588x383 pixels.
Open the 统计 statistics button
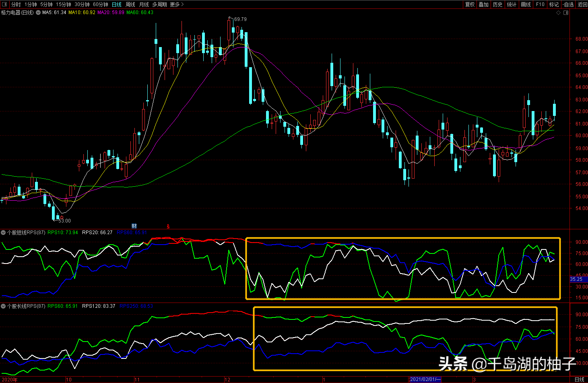click(512, 4)
